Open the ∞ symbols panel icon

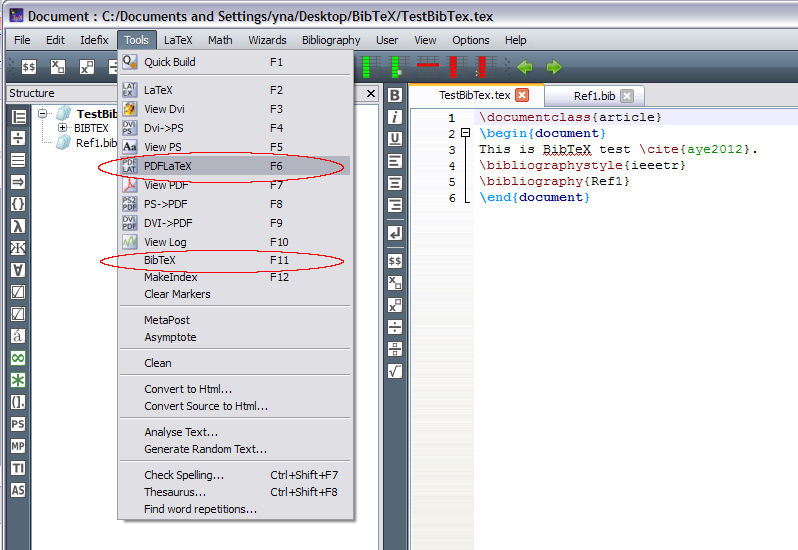[18, 358]
